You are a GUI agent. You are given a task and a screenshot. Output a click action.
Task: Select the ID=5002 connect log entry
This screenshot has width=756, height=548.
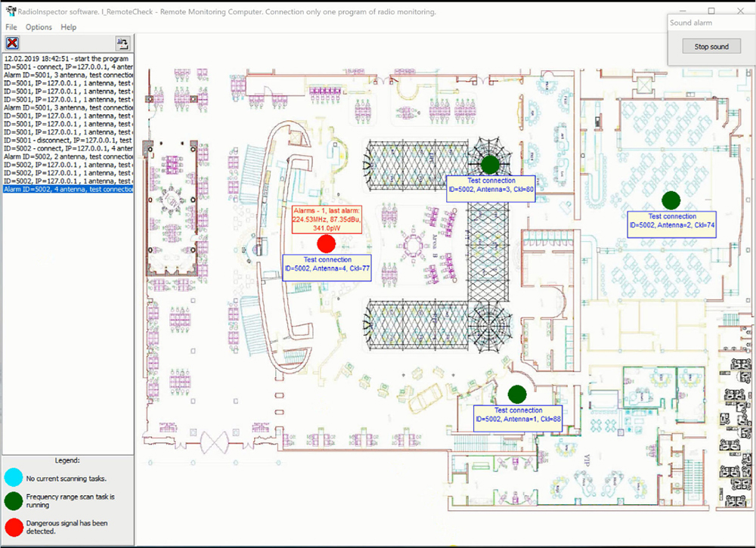click(68, 149)
